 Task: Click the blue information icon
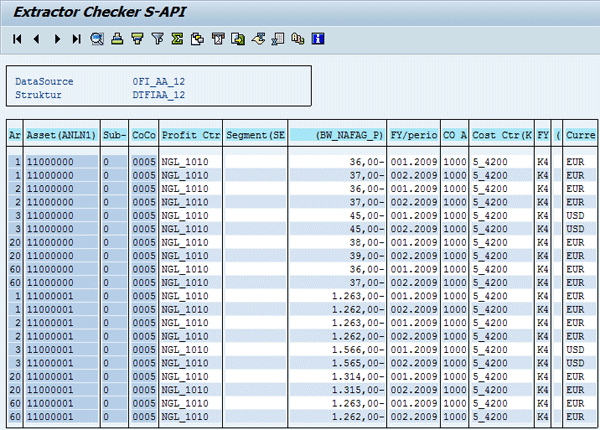[318, 39]
